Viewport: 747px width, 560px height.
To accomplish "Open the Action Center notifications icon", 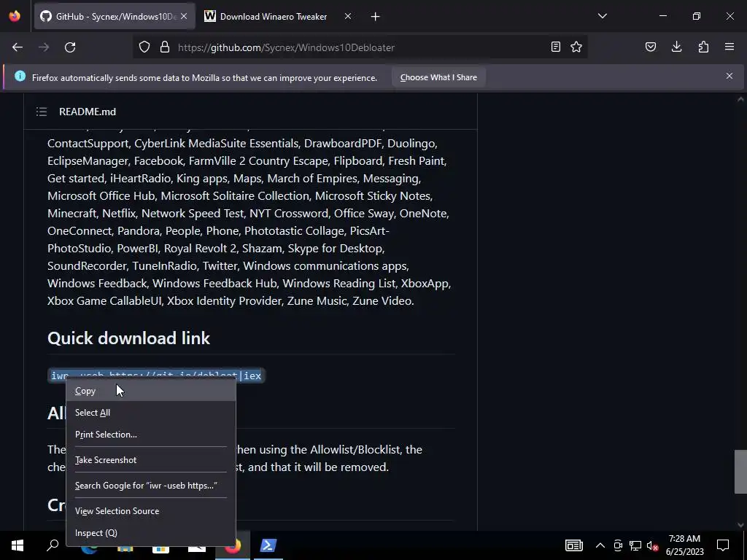I will point(723,545).
